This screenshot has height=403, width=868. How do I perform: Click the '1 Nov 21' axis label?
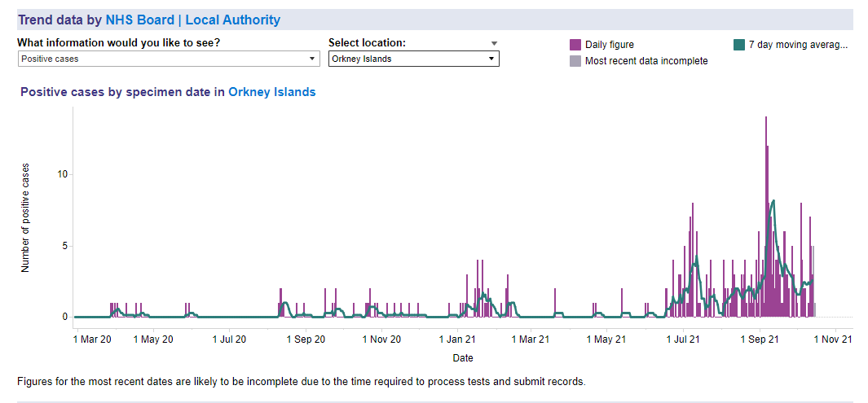835,339
